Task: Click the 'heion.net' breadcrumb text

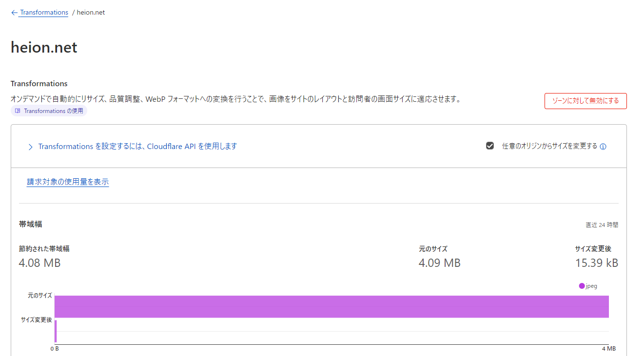Action: click(x=91, y=13)
